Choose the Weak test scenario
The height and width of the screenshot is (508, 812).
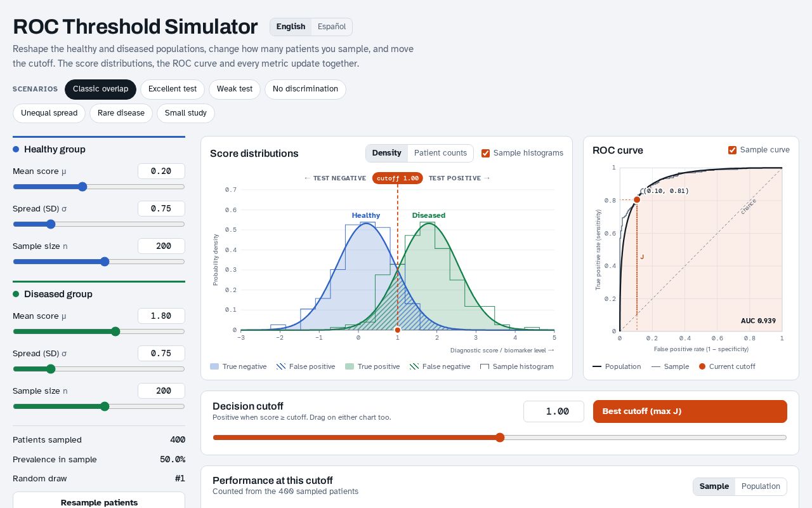235,89
